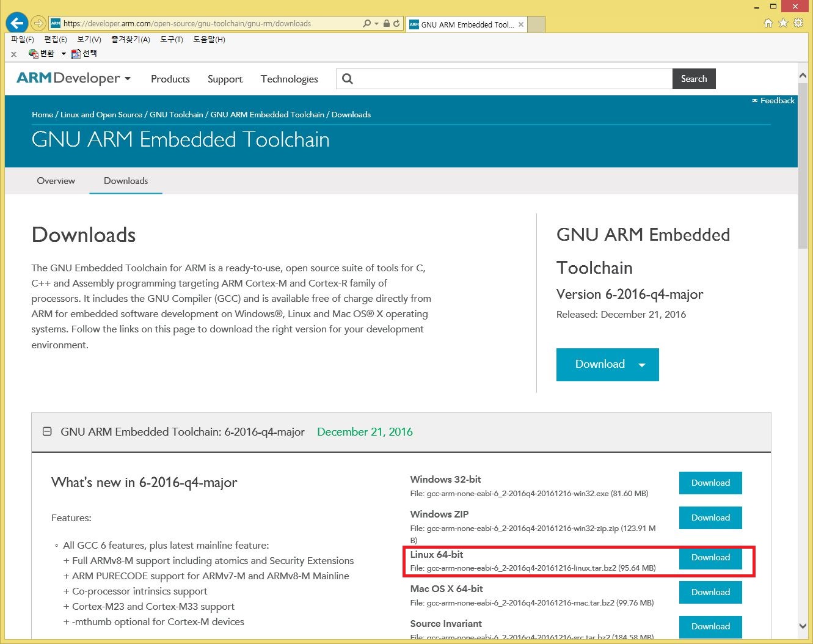Viewport: 813px width, 644px height.
Task: Expand the address bar search dropdown arrow
Action: tap(376, 24)
